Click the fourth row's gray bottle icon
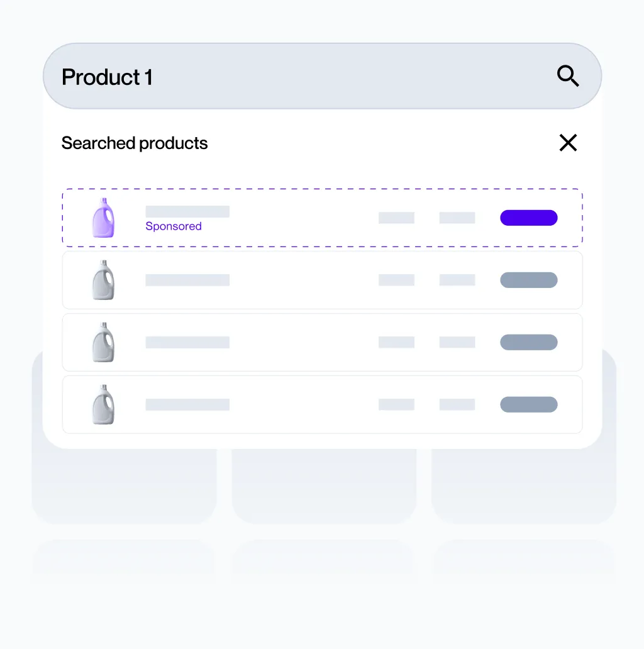Screen dimensions: 644x649 pos(103,404)
